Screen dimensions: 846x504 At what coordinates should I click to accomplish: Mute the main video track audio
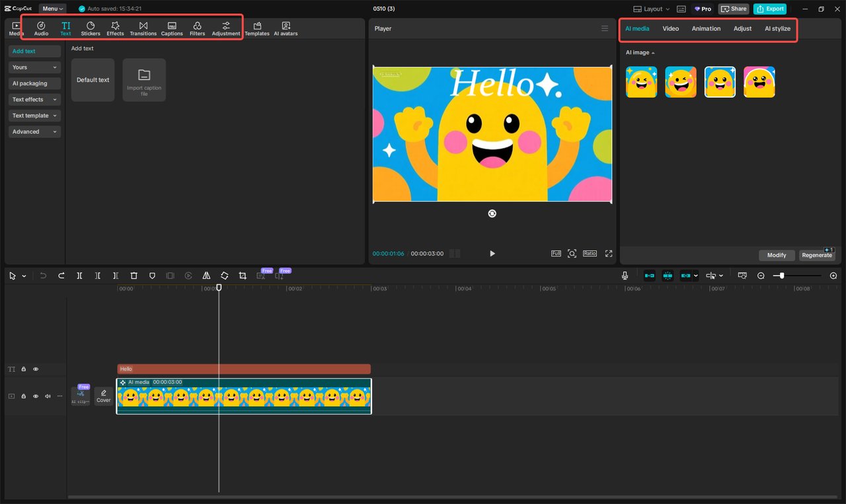click(x=48, y=396)
